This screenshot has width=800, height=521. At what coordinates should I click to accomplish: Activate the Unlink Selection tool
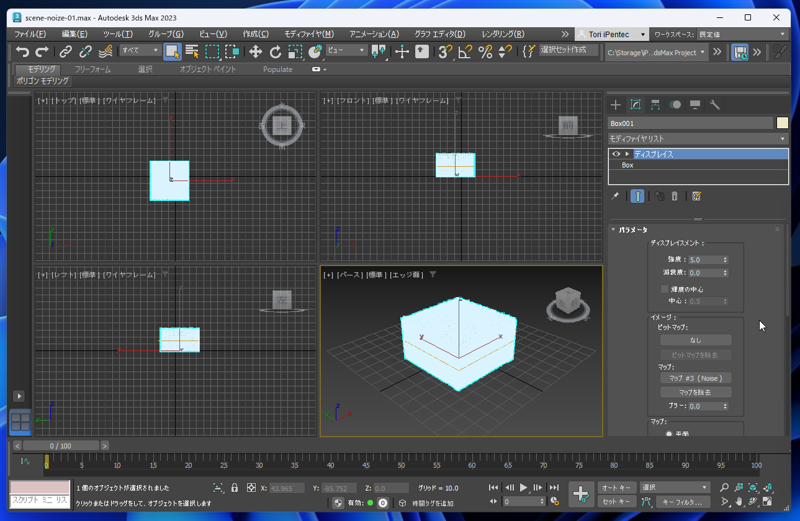coord(85,52)
